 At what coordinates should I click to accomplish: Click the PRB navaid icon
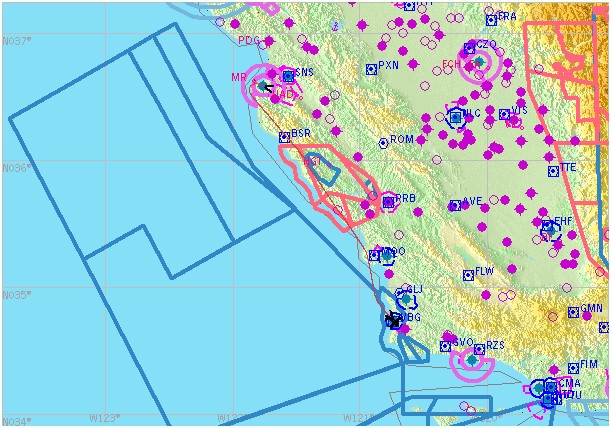pyautogui.click(x=388, y=202)
